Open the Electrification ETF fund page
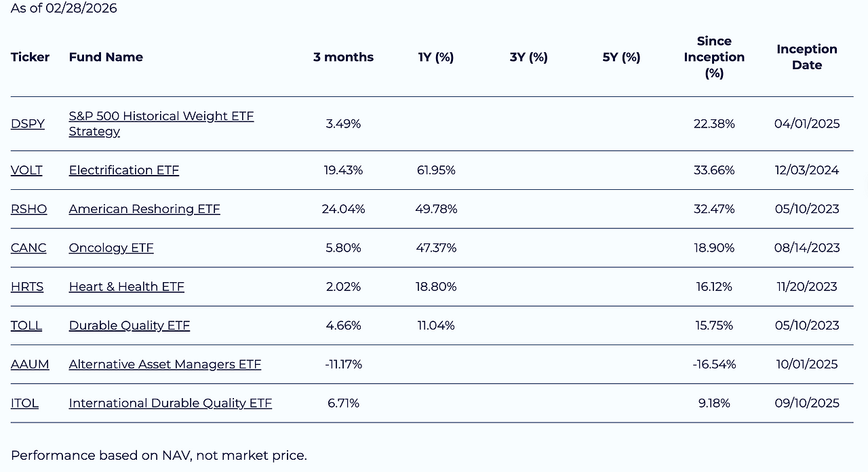This screenshot has height=472, width=868. (123, 170)
